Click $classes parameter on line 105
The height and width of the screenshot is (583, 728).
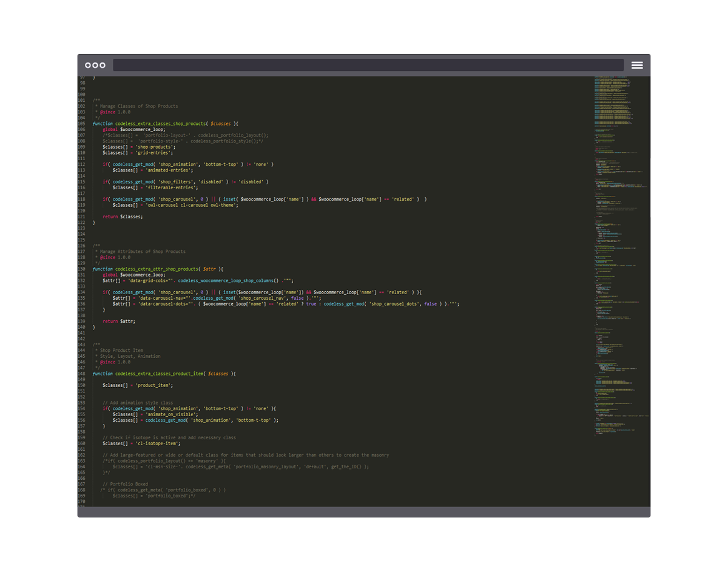(221, 124)
